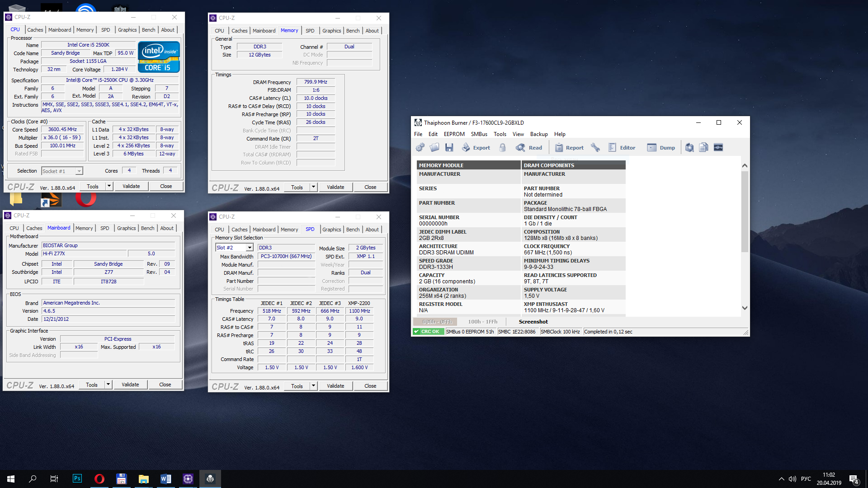
Task: Open the notification center icon
Action: (854, 479)
